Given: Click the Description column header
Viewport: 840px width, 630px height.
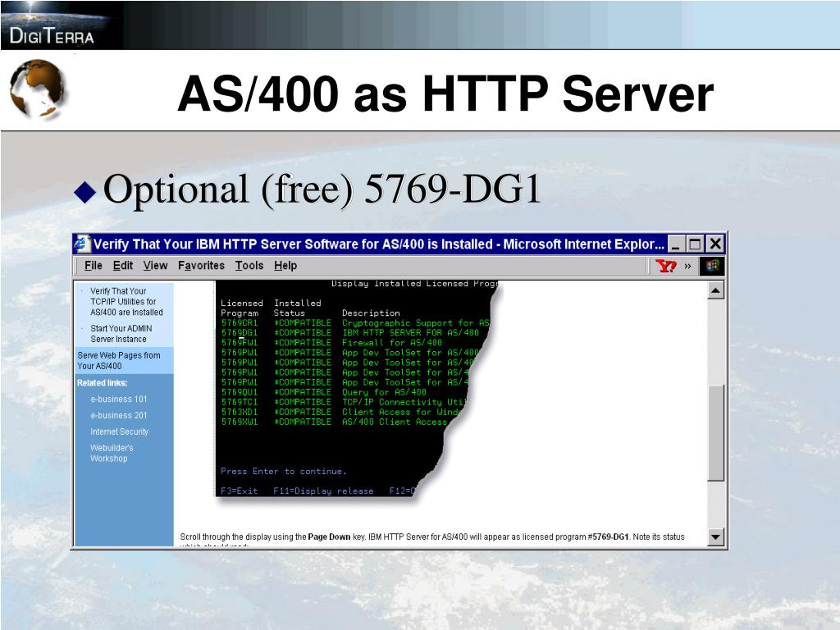Looking at the screenshot, I should (371, 313).
